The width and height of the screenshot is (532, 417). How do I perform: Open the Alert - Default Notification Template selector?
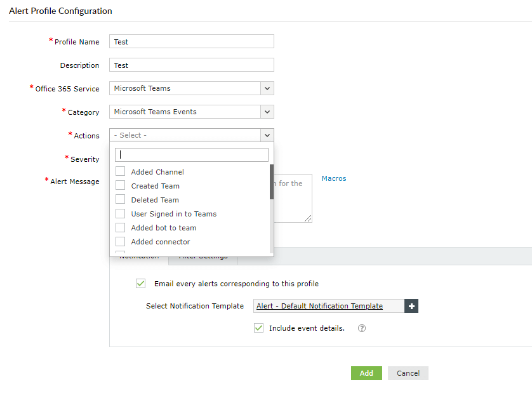coord(329,306)
